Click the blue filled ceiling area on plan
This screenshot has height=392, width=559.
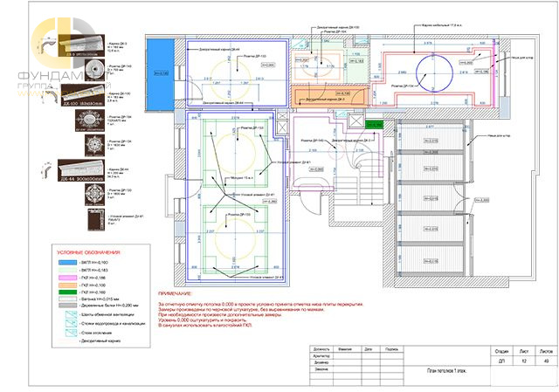tap(161, 74)
